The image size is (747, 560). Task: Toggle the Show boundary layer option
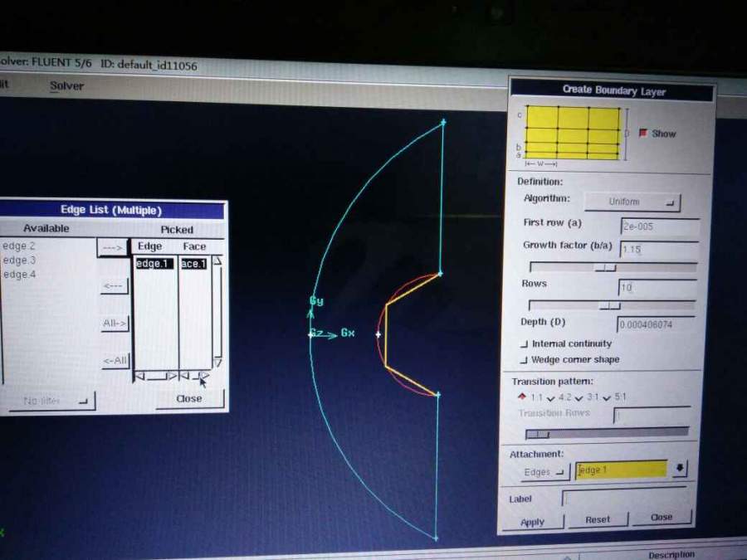(643, 133)
